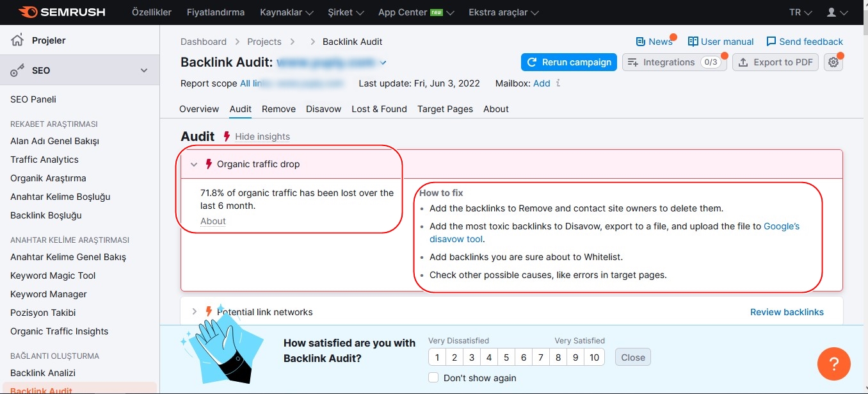Click the About link under organic traffic
The height and width of the screenshot is (394, 868).
pos(213,221)
